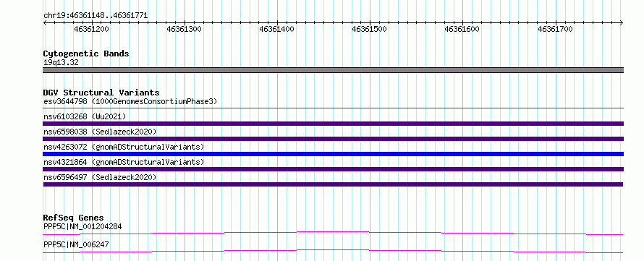Click the right arrowhead of the ruler
Screen dimensions: 644x261
point(622,22)
